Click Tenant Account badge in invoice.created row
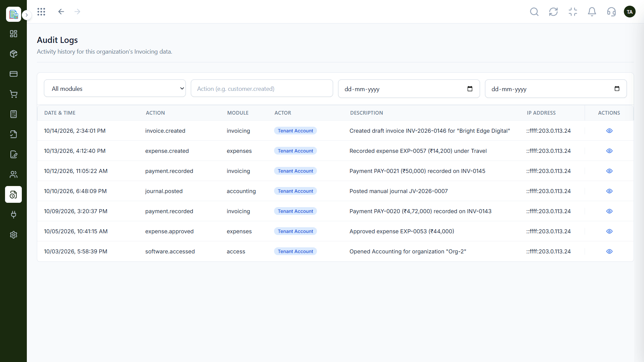The image size is (644, 362). 295,131
